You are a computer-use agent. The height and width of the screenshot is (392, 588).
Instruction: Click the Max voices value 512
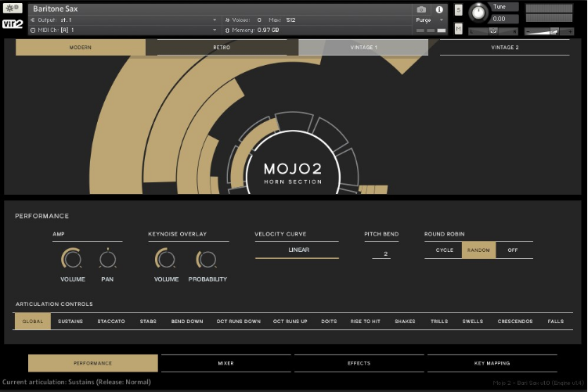click(x=290, y=20)
